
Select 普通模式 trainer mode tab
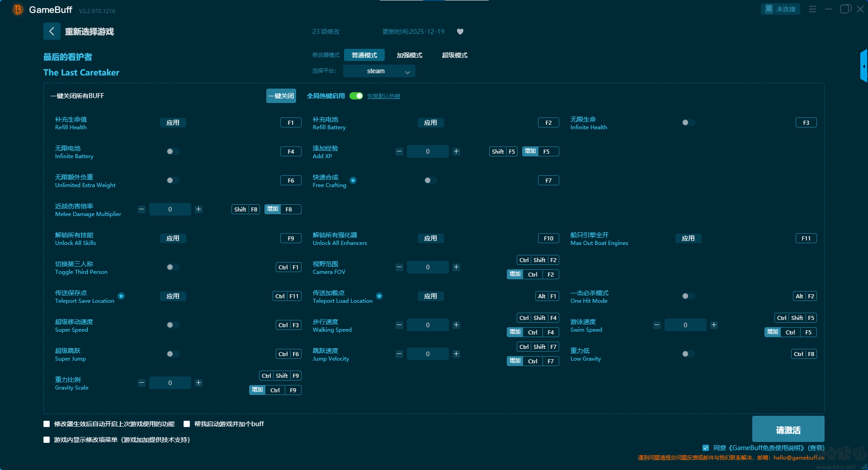(364, 55)
